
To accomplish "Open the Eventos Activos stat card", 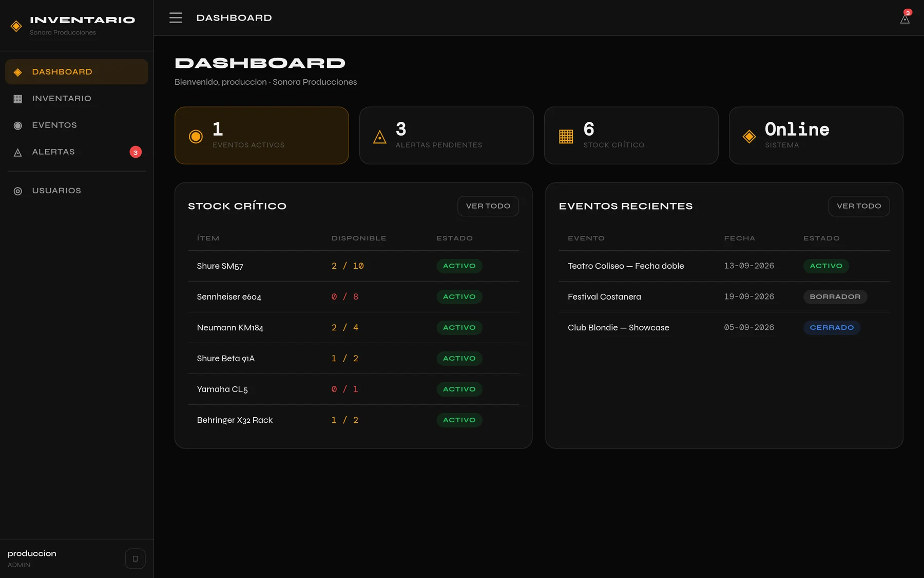I will [x=262, y=136].
